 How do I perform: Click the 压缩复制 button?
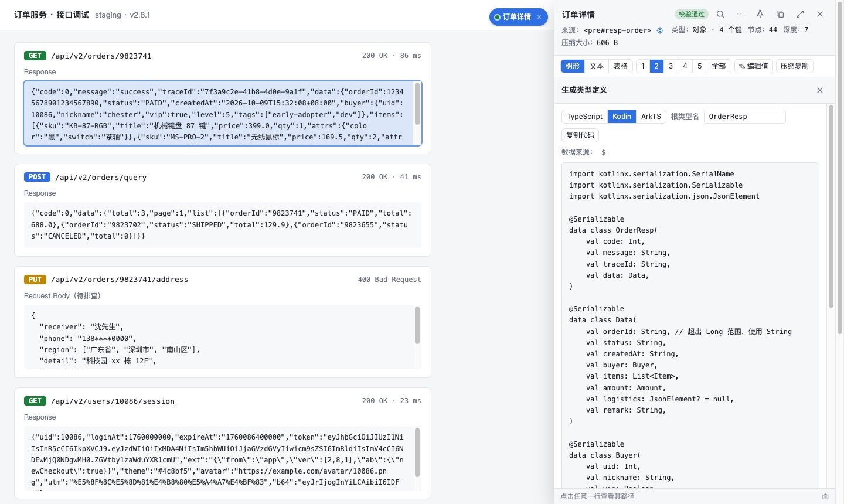click(795, 66)
